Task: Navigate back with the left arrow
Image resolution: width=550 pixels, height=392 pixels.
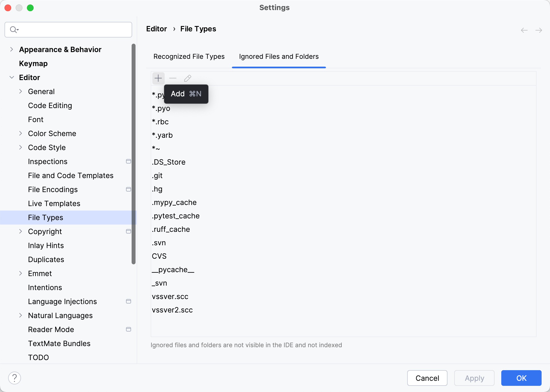Action: point(524,30)
